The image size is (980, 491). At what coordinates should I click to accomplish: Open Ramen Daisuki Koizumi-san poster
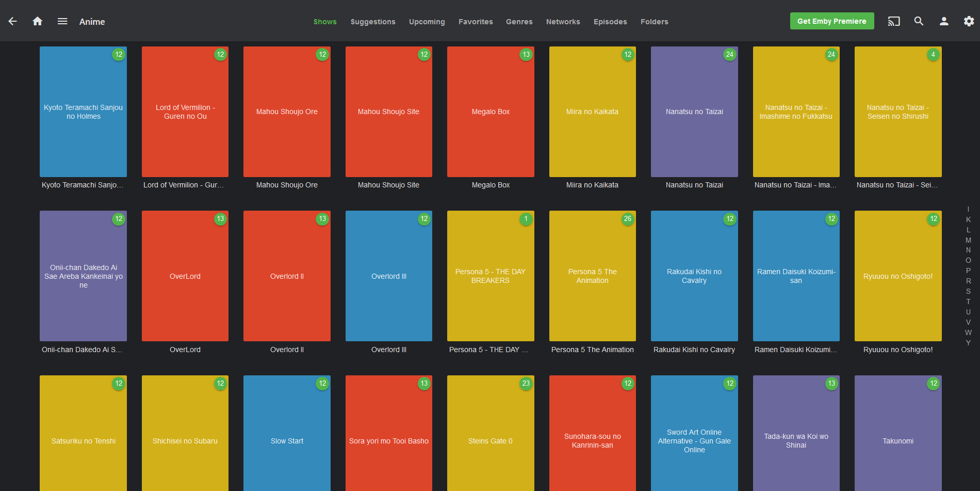point(796,276)
